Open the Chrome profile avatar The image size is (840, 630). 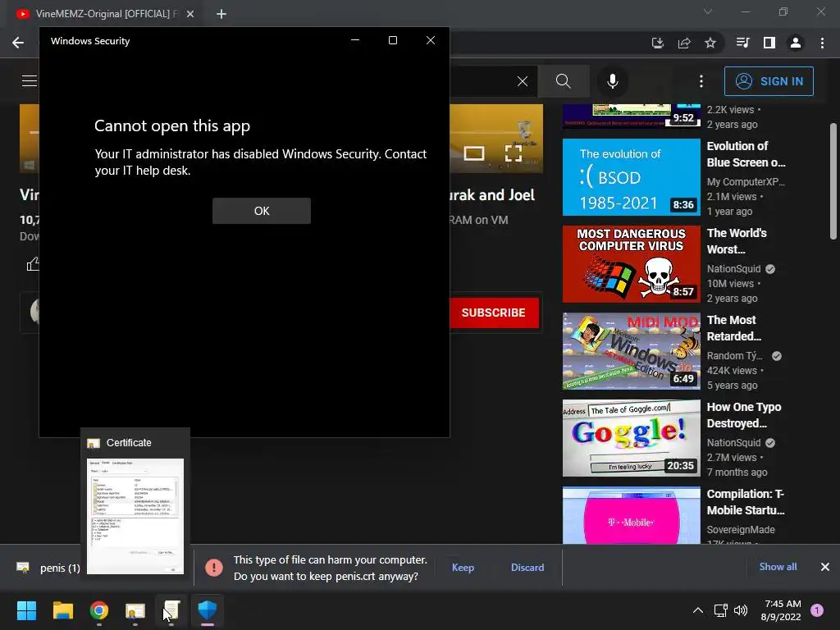point(796,43)
